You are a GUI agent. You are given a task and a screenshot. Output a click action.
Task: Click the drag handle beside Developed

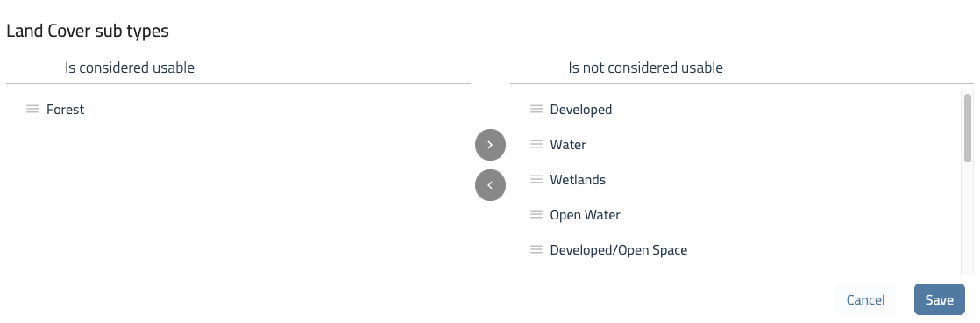coord(536,110)
